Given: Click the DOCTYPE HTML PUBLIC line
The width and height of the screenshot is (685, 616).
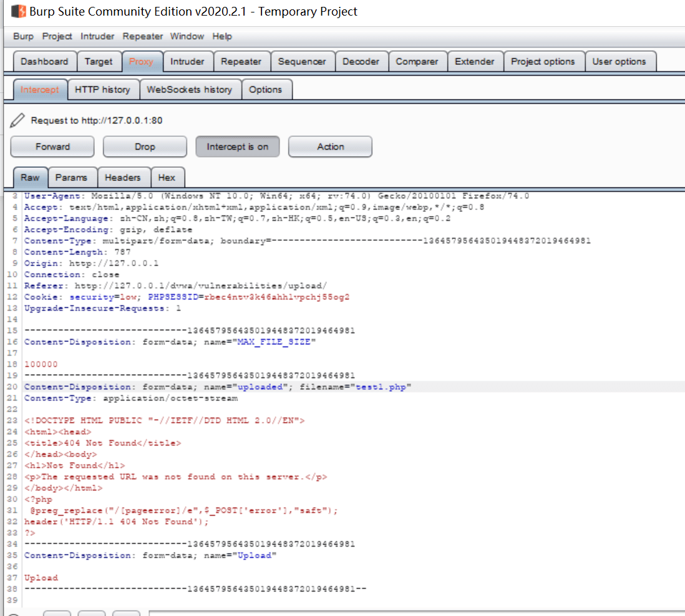Looking at the screenshot, I should 165,421.
